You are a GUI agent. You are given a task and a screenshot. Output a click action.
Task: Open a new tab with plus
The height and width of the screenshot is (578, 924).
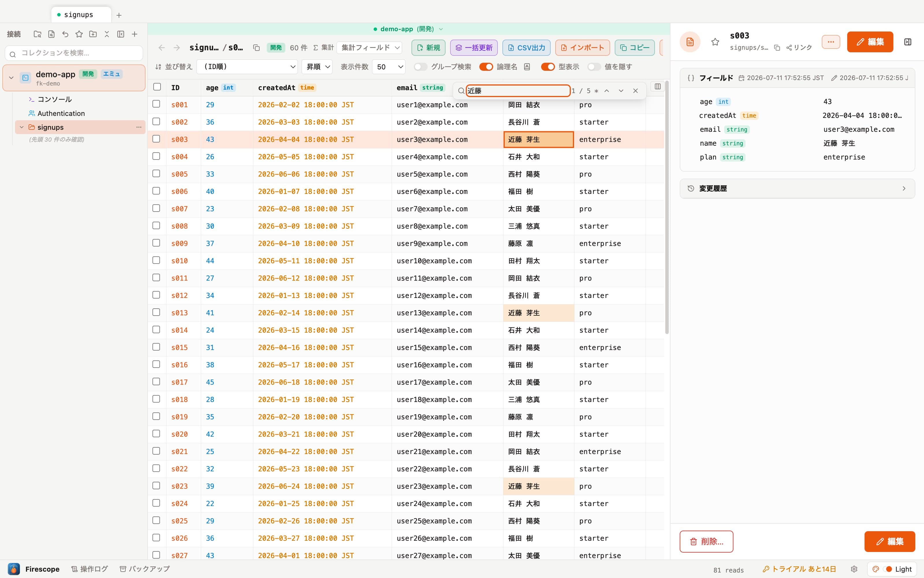point(119,15)
